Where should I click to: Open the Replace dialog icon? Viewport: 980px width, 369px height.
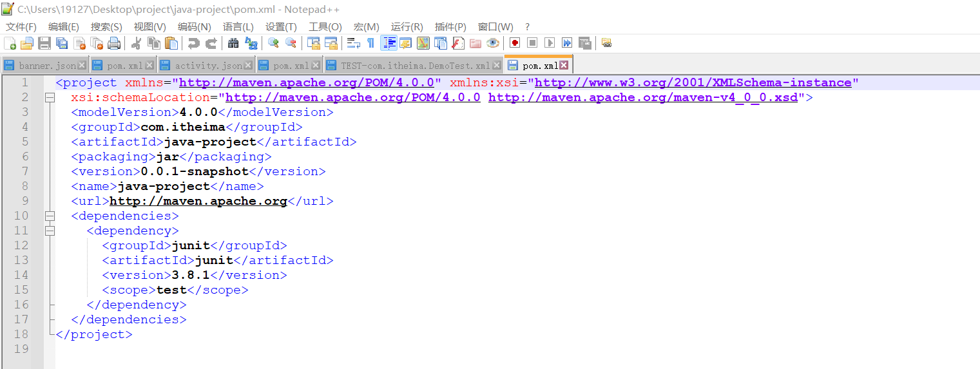pos(251,43)
